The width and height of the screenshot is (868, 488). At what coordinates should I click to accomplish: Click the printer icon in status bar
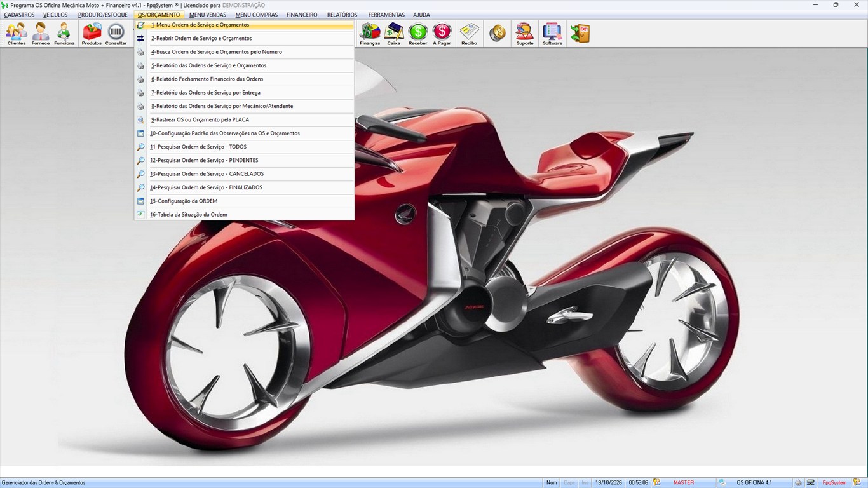pyautogui.click(x=798, y=483)
